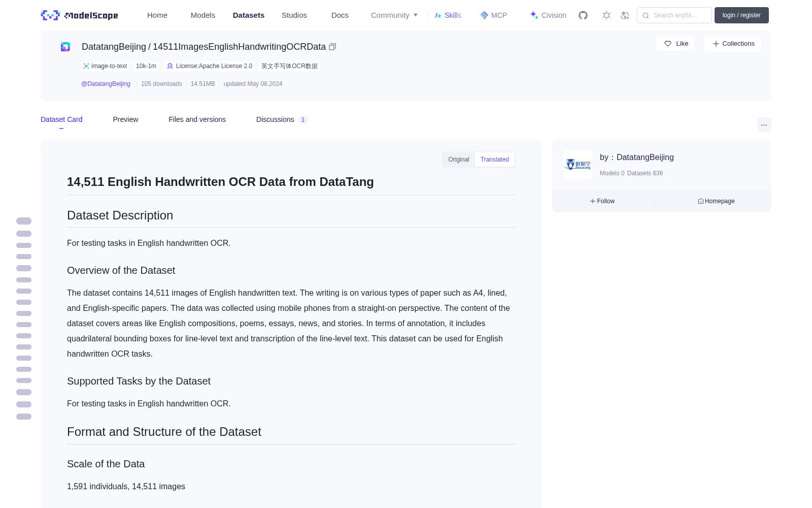This screenshot has height=508, width=812.
Task: Click the 105 downloads text
Action: [x=161, y=84]
